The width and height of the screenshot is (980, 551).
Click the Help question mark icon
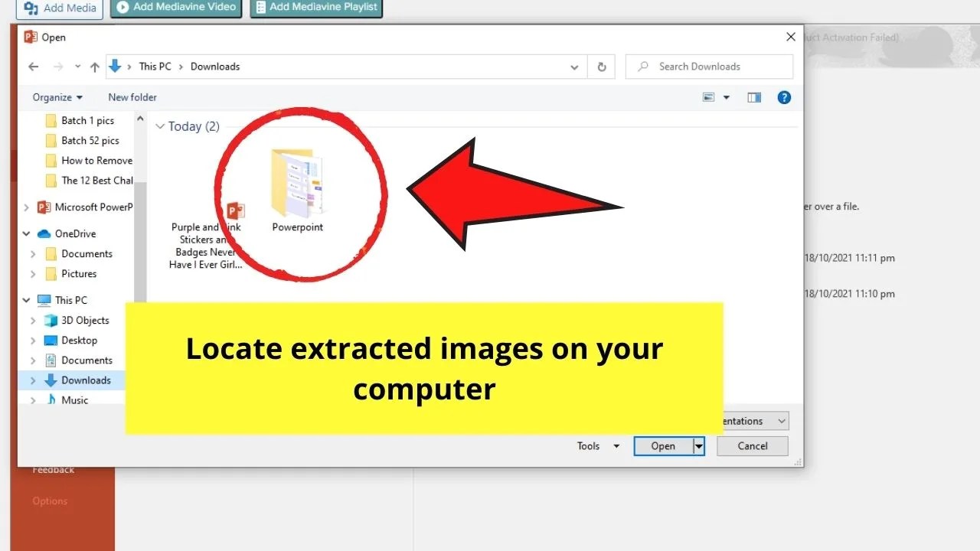click(784, 97)
